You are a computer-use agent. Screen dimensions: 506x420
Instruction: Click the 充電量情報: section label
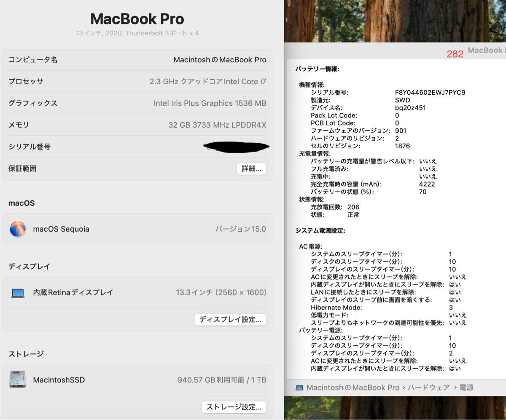click(x=315, y=153)
